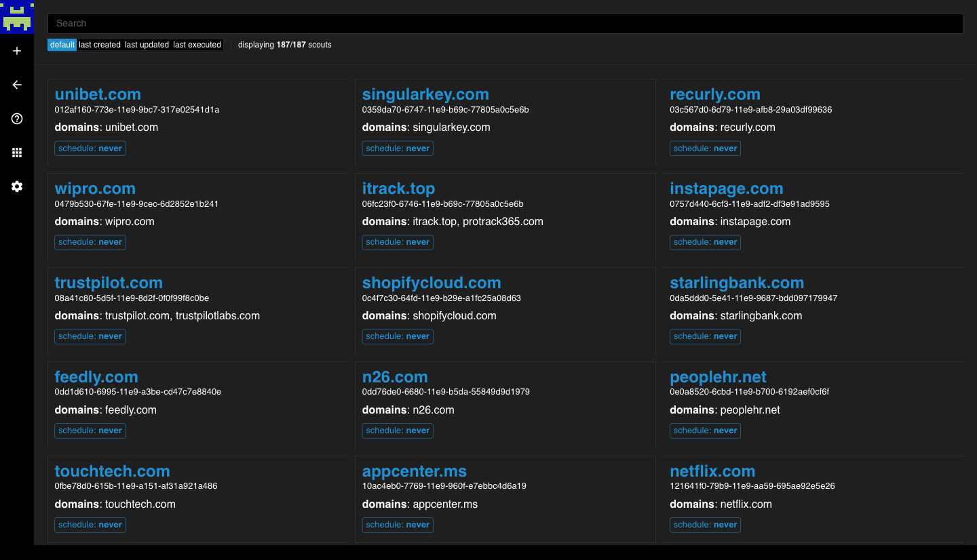Open the wipro.com scout

(95, 188)
